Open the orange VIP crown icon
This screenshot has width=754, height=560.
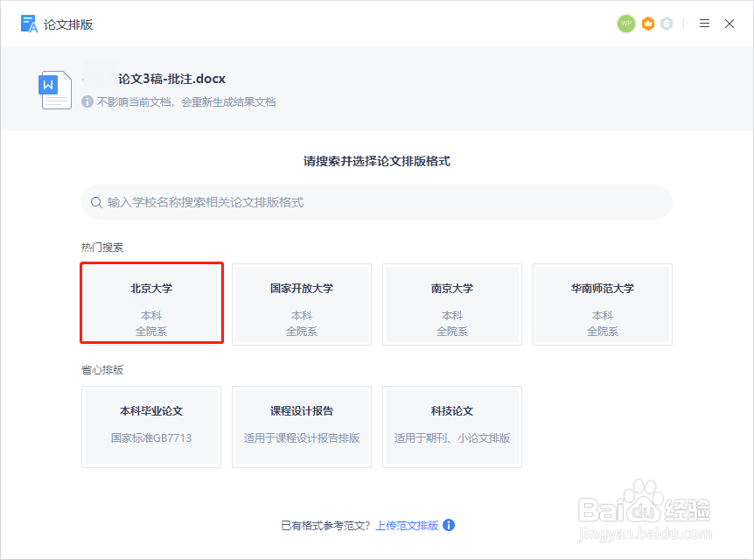(648, 24)
